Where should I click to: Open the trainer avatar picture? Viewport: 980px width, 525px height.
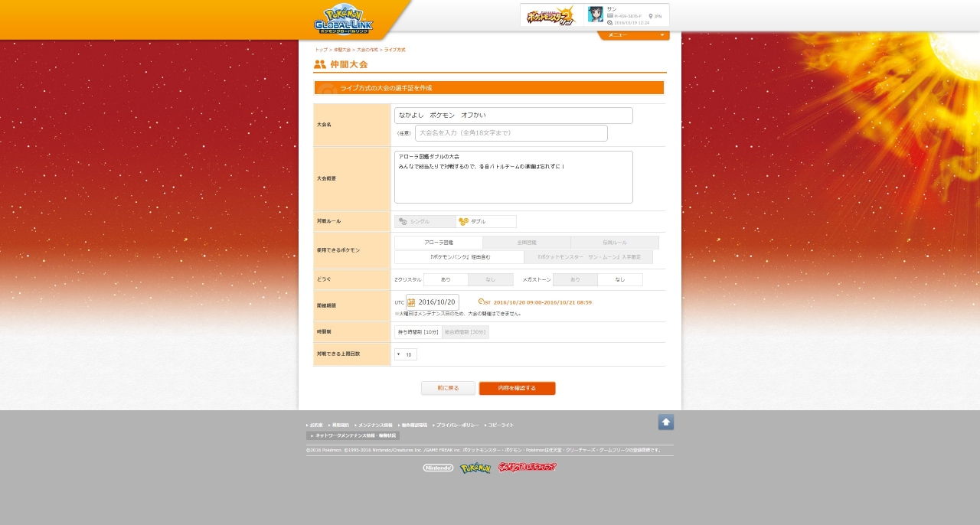[x=596, y=14]
